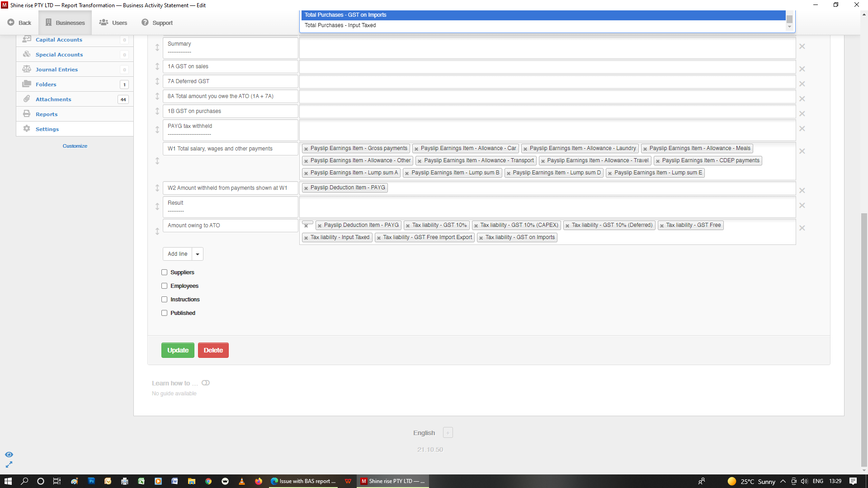868x488 pixels.
Task: Go to the Users tab
Action: (113, 23)
